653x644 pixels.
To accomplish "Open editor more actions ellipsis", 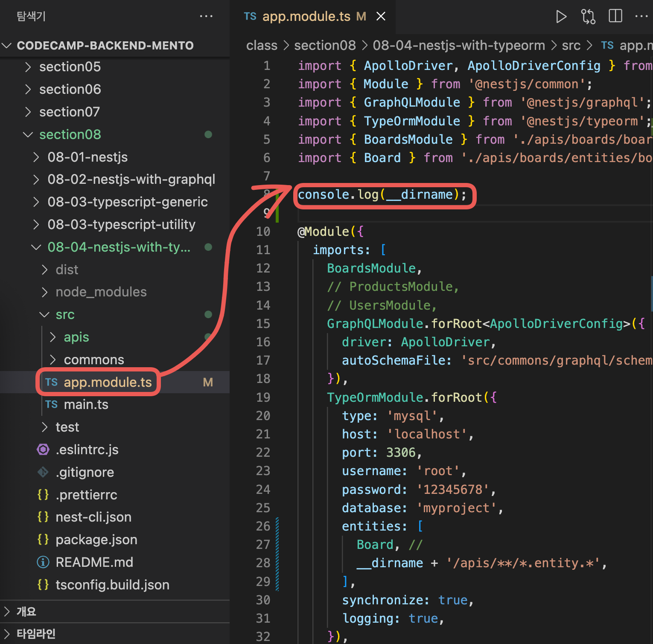I will [x=641, y=16].
